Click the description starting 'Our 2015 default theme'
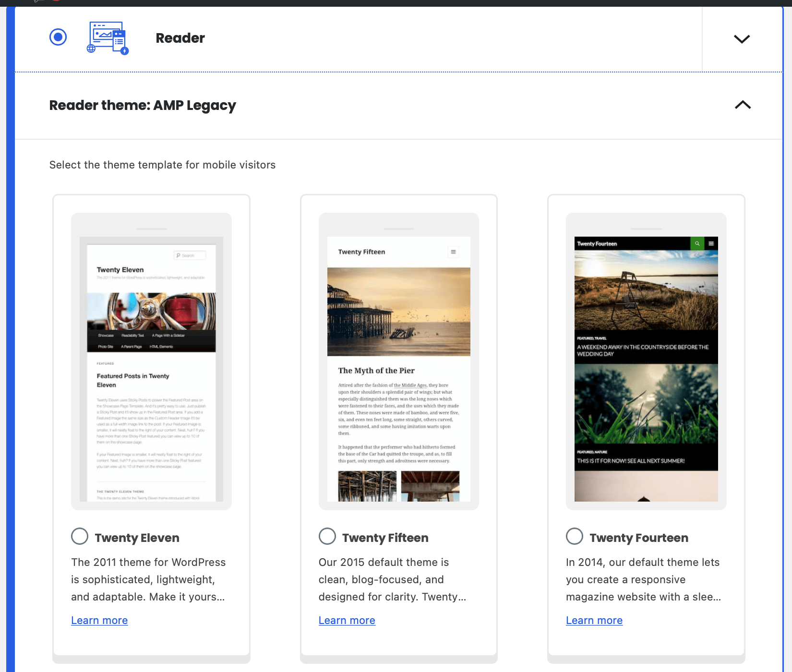792x672 pixels. (x=393, y=579)
